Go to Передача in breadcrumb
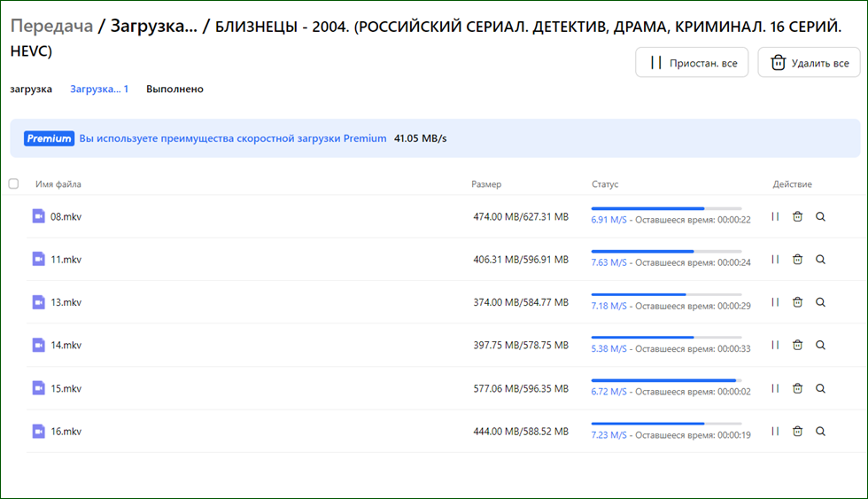The width and height of the screenshot is (868, 499). tap(51, 26)
